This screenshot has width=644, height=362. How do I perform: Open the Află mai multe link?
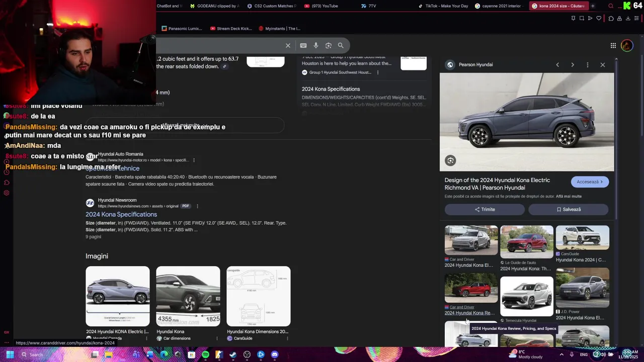(569, 196)
